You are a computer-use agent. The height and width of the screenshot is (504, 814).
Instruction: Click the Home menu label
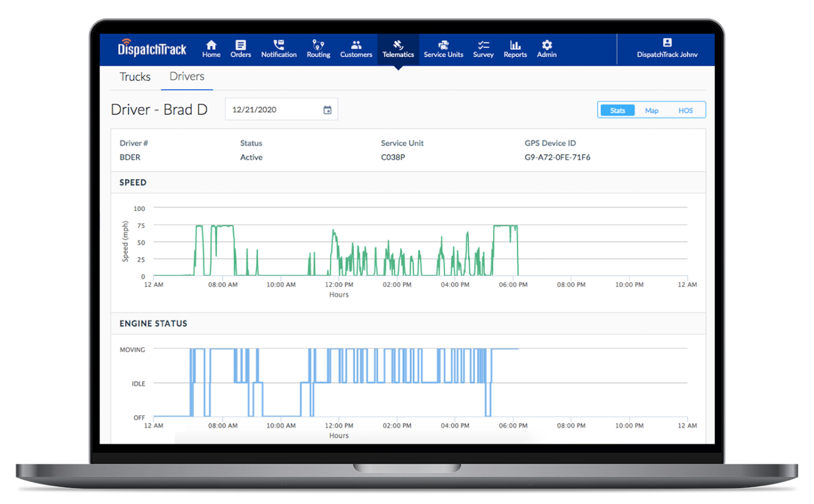click(x=211, y=55)
